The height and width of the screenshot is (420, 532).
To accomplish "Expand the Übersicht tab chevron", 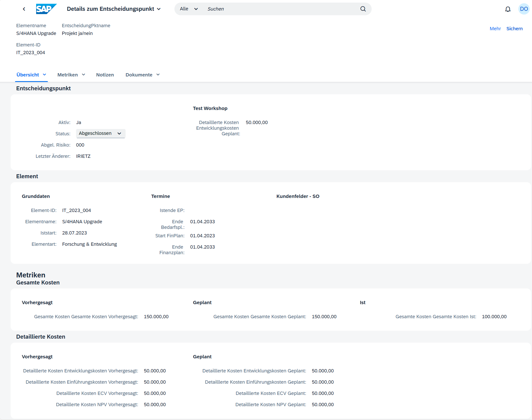I will tap(44, 75).
